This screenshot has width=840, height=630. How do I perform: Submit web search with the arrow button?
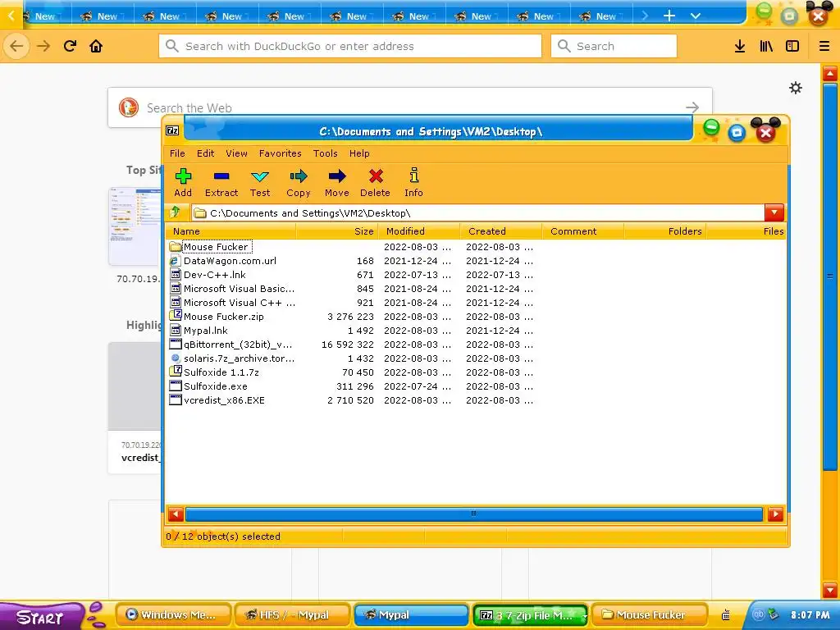coord(692,107)
